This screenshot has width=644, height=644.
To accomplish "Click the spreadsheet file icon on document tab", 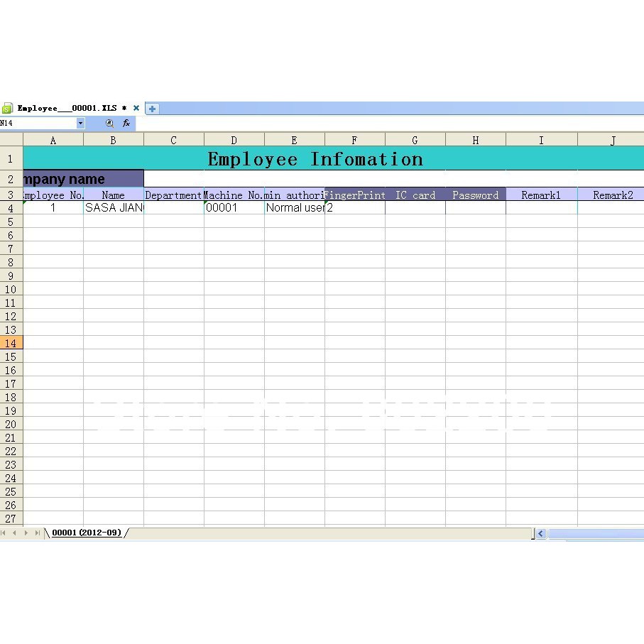I will tap(7, 109).
